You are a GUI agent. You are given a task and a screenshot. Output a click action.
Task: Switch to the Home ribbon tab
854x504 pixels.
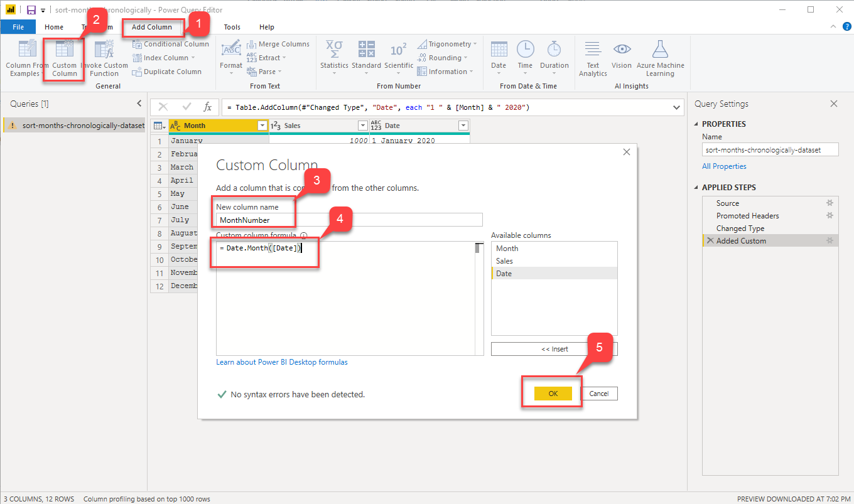[54, 27]
